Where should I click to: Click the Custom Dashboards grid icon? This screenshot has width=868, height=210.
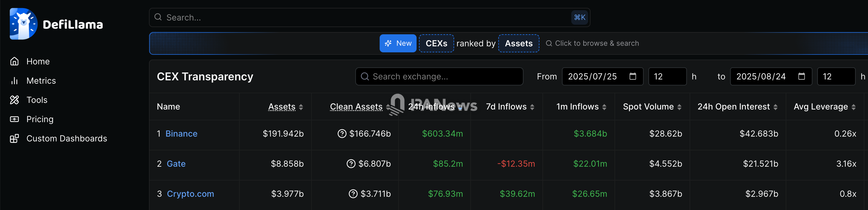tap(14, 138)
